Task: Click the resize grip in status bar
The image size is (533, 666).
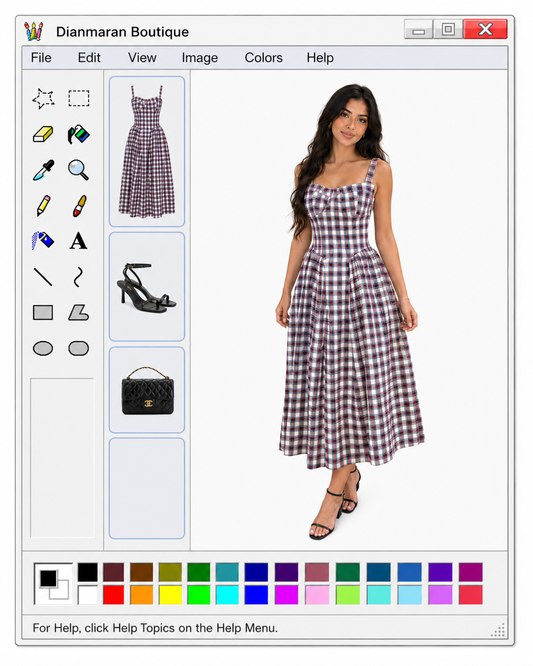Action: [498, 630]
